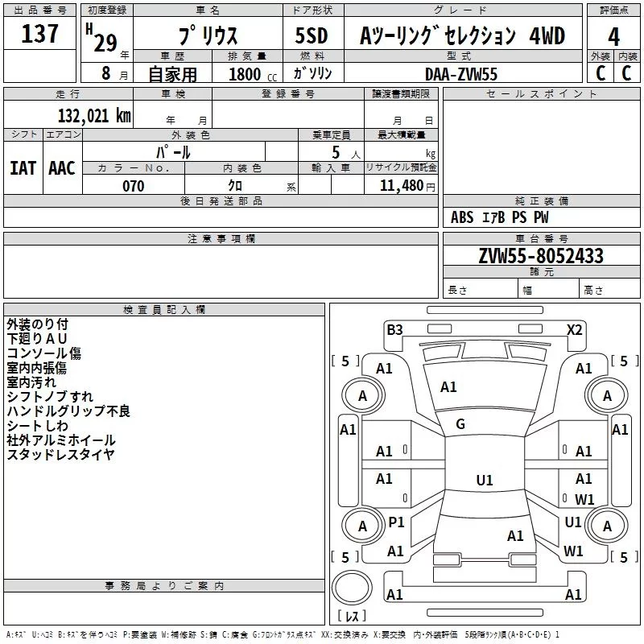Select the model code DAA-ZVW55
The height and width of the screenshot is (644, 644).
tap(461, 73)
